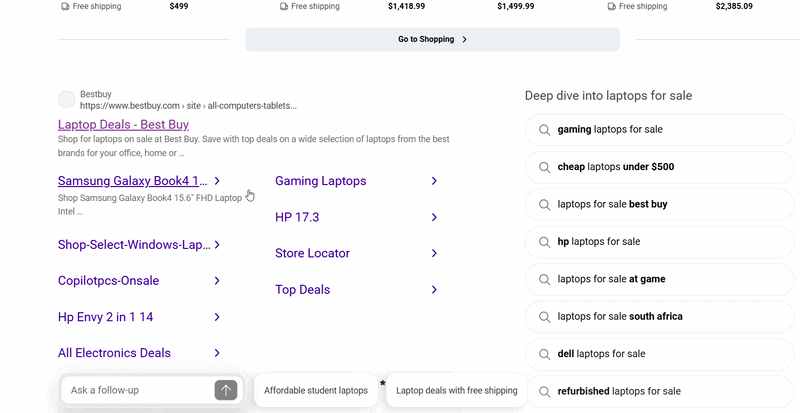Open Store Locator sitelink
Viewport: 800px width, 413px height.
(312, 253)
